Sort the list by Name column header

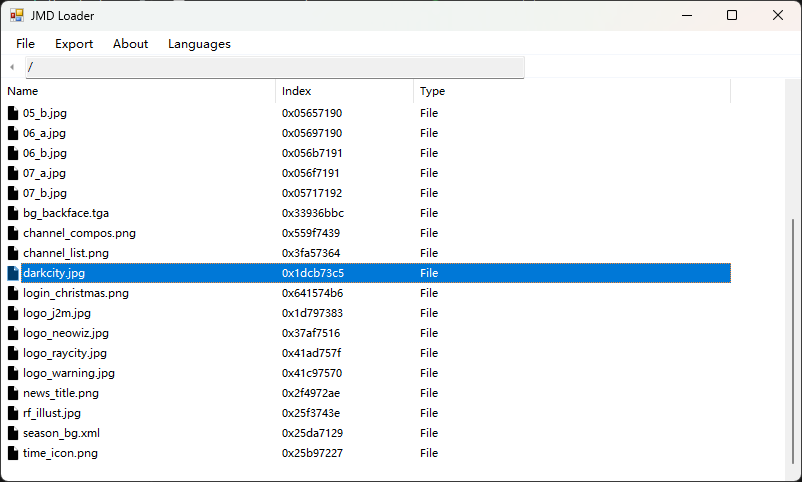(x=139, y=91)
